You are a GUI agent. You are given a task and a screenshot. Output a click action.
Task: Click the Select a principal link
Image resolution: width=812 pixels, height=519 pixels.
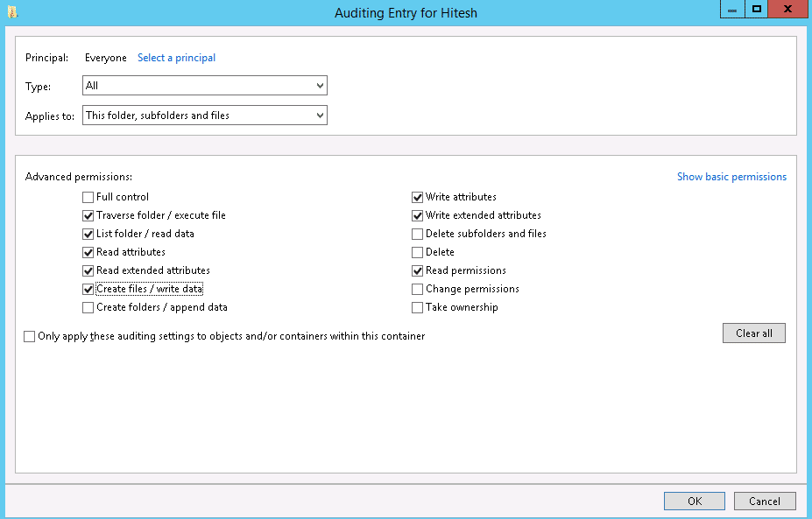pyautogui.click(x=177, y=58)
